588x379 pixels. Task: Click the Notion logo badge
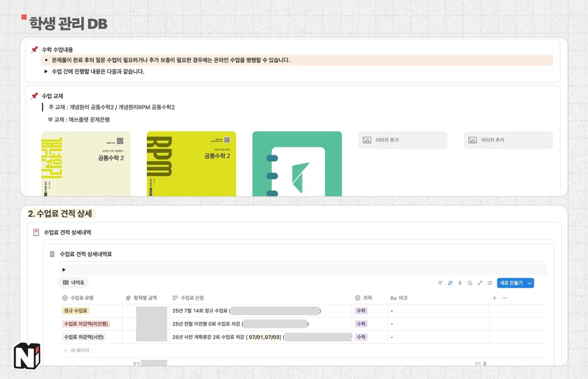coord(27,356)
